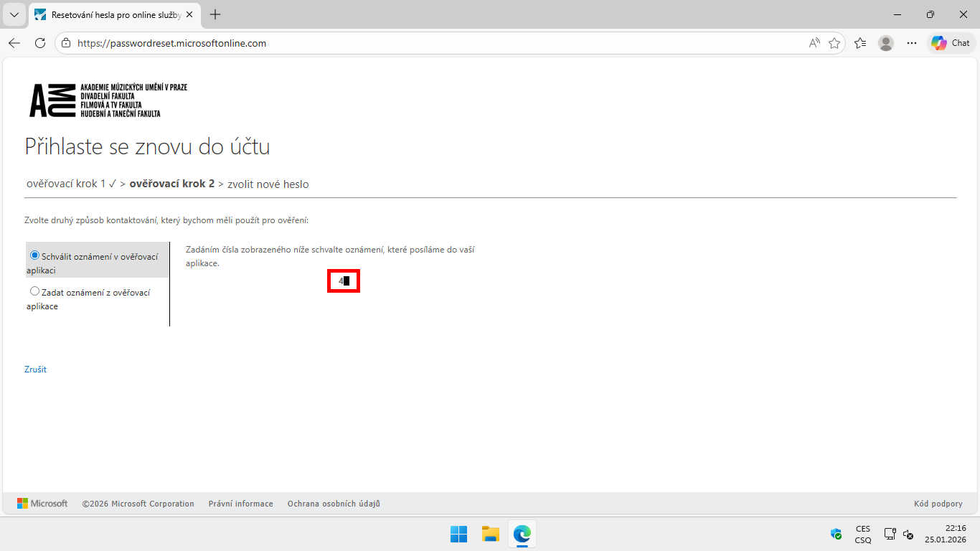The width and height of the screenshot is (980, 551).
Task: Activate the Read aloud icon
Action: 814,42
